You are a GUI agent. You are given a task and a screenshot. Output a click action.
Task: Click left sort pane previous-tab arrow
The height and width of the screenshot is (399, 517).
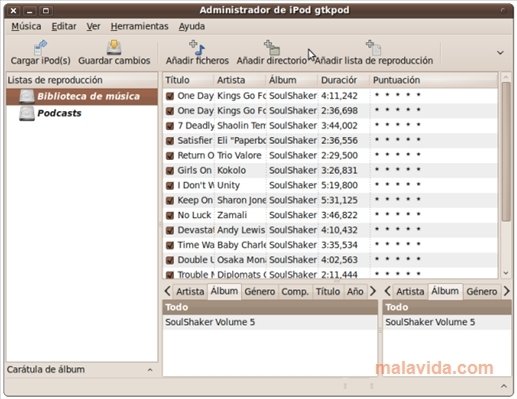click(167, 291)
